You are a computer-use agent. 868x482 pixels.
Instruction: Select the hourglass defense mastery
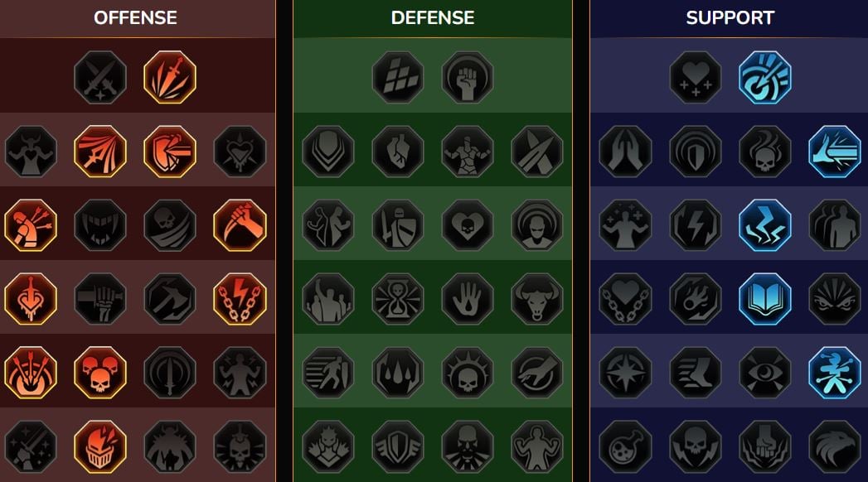(x=397, y=299)
